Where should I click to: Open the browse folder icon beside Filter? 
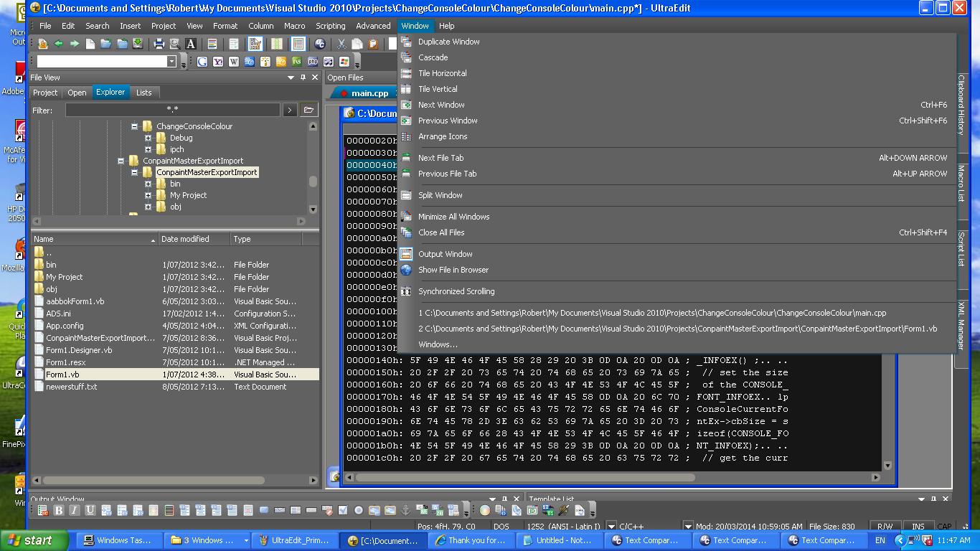308,110
